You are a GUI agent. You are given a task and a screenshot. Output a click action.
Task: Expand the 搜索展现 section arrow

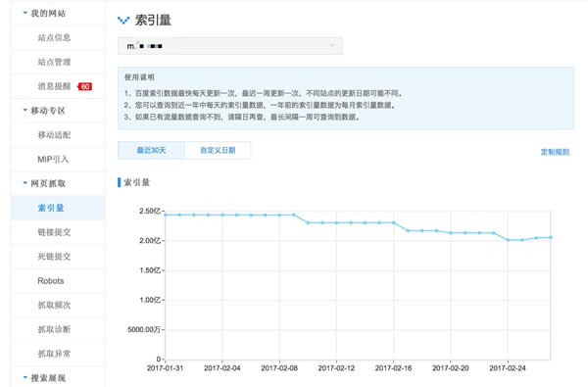25,377
